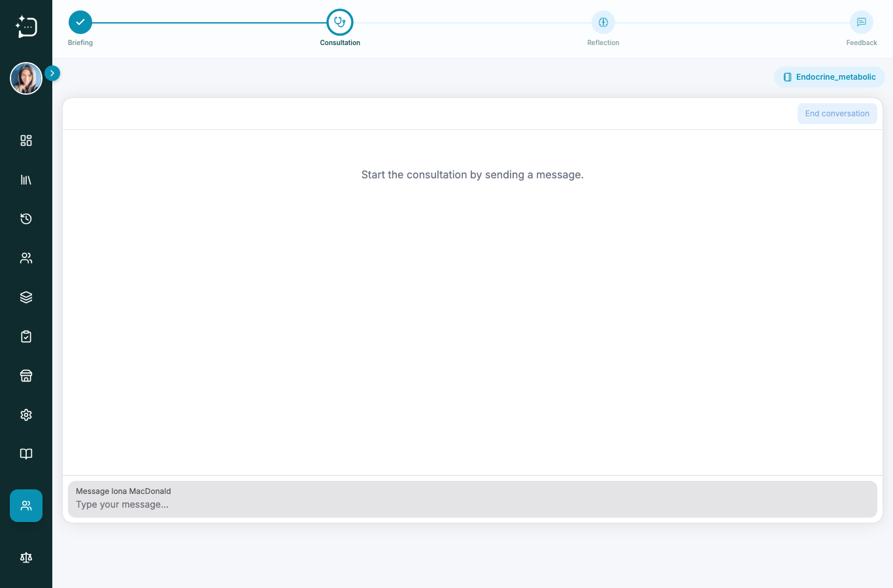
Task: Open the clipboard checklist icon
Action: point(26,336)
